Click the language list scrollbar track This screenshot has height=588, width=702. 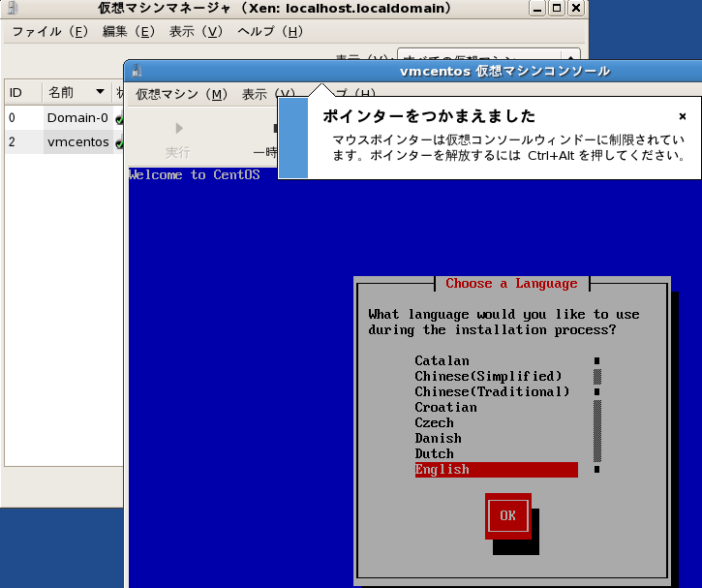(597, 426)
